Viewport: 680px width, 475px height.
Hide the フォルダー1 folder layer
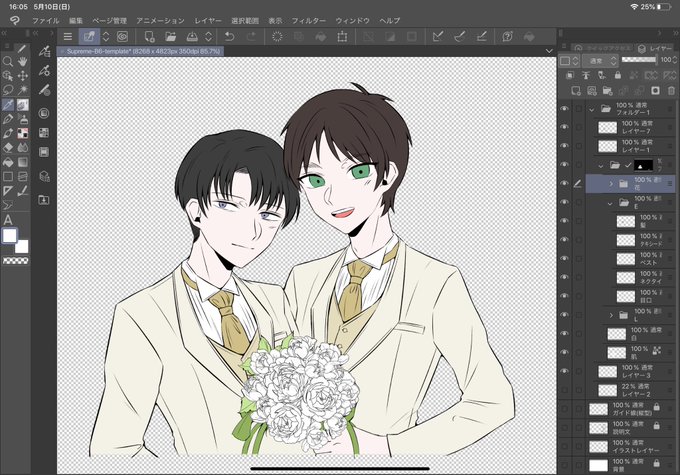tap(564, 108)
